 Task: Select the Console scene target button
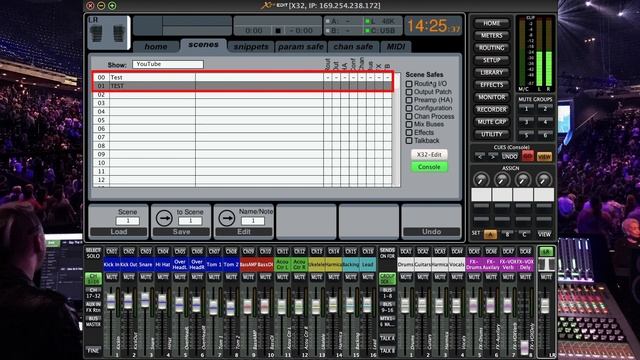[429, 167]
